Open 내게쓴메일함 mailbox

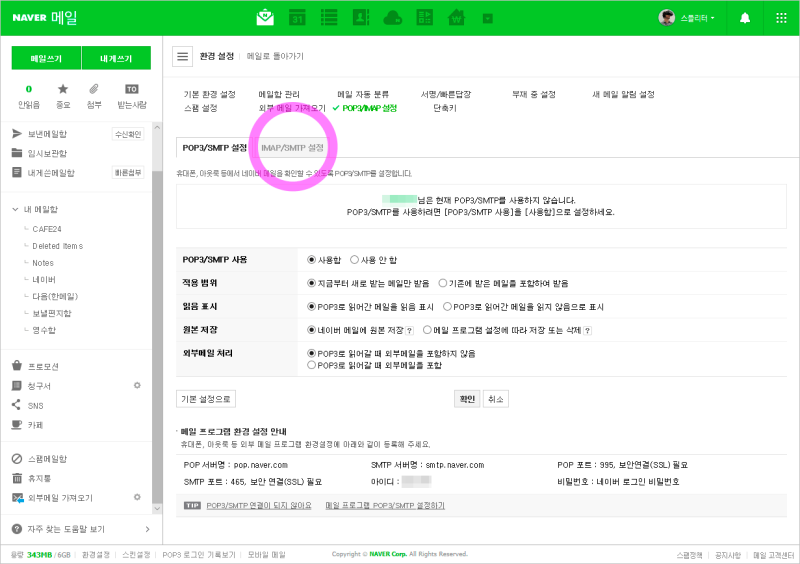tap(51, 173)
